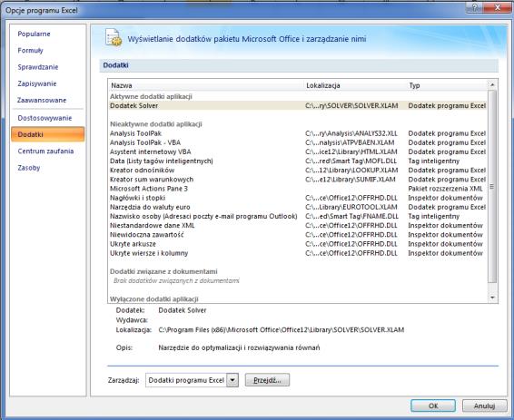Open Centrum zaufania category

click(x=45, y=151)
